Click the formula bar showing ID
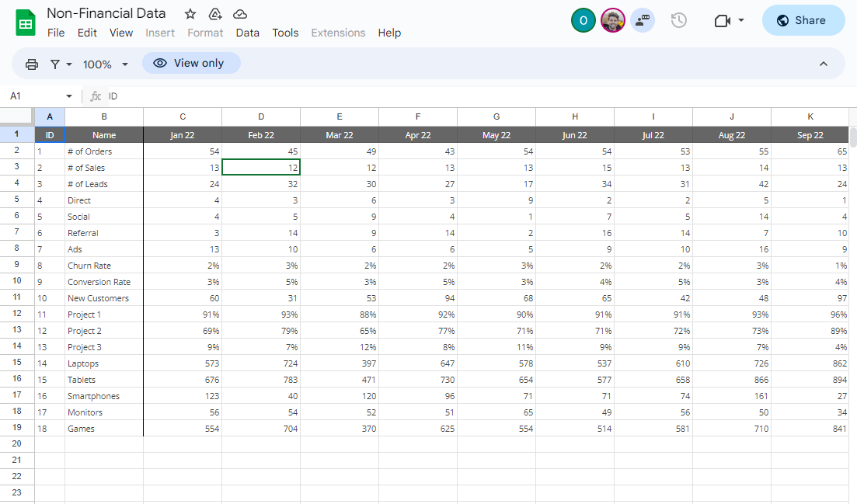The width and height of the screenshot is (857, 504). click(x=481, y=96)
